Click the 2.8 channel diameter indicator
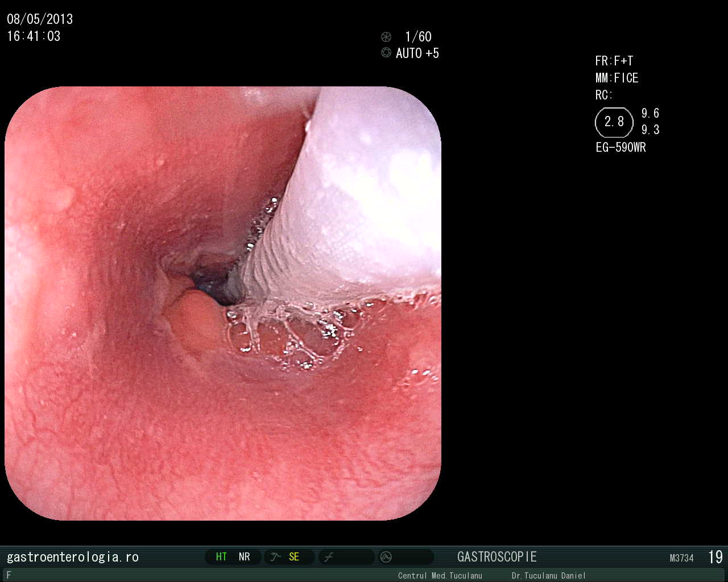 (614, 122)
